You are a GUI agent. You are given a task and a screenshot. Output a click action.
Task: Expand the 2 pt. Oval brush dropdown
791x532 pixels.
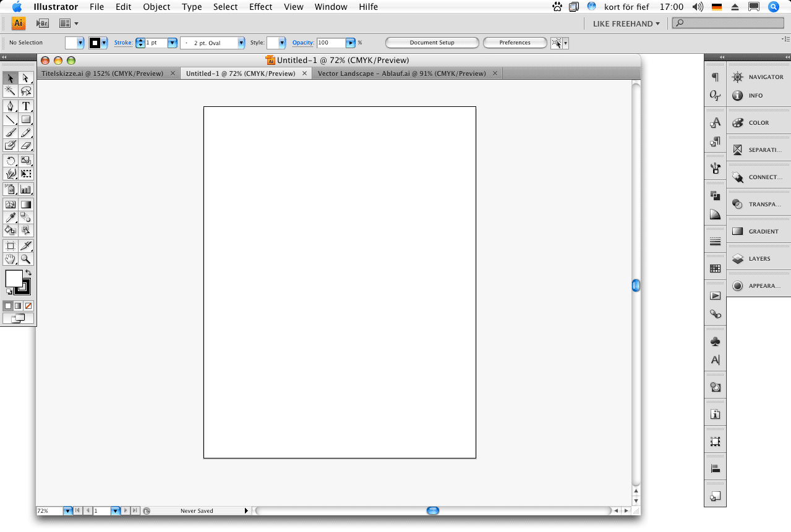pyautogui.click(x=241, y=43)
